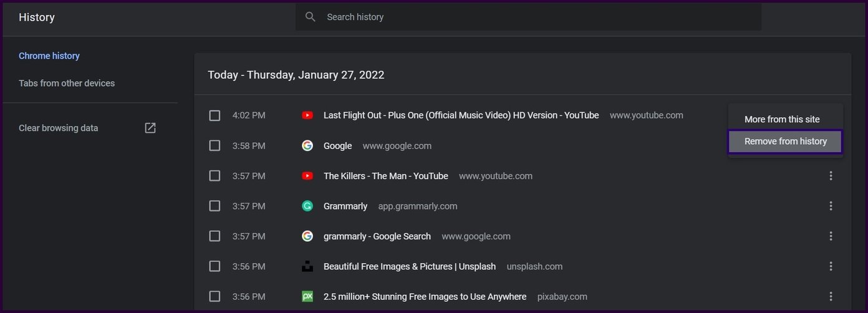
Task: Click the external link icon beside Clear browsing data
Action: pos(150,128)
